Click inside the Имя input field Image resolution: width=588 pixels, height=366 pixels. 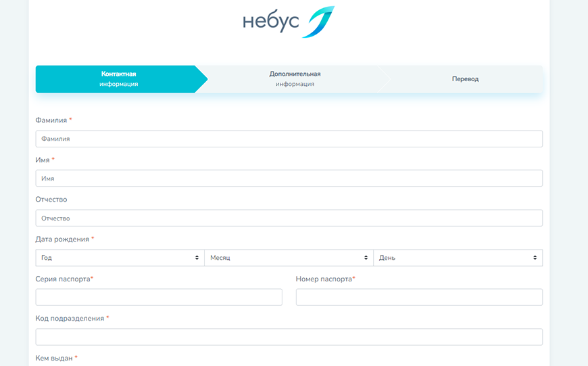pyautogui.click(x=289, y=179)
